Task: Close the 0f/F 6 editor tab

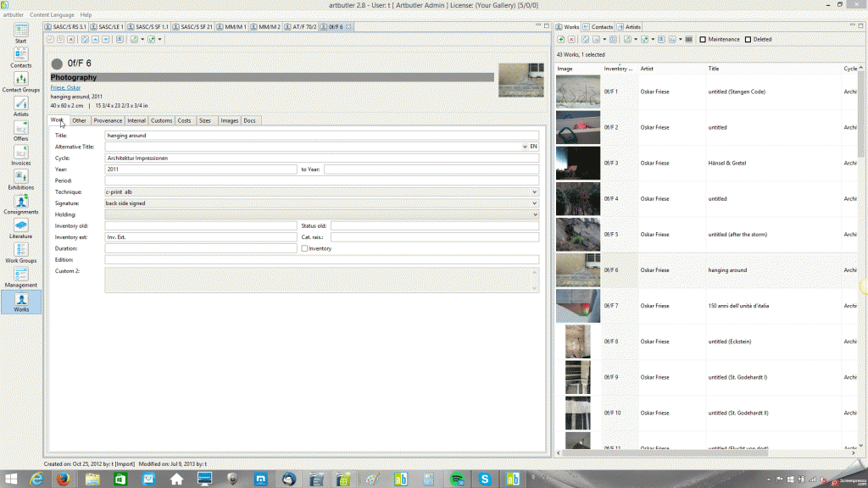Action: pos(348,26)
